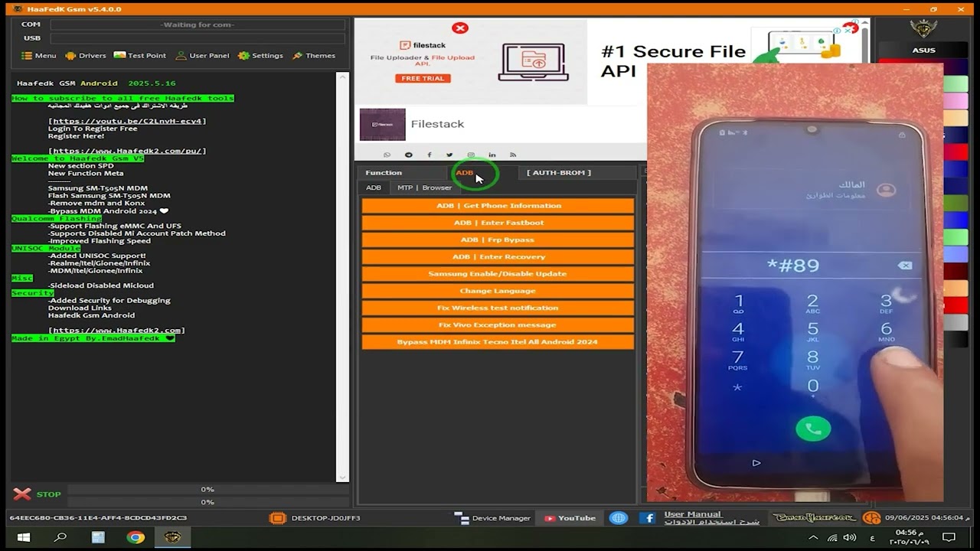Click the ad info icon
The width and height of the screenshot is (980, 551).
click(x=837, y=31)
